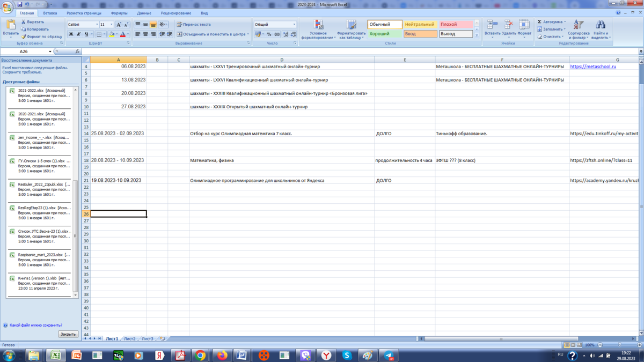Activate Format Painter (Формат по образцу)
The width and height of the screenshot is (644, 362).
pos(41,36)
